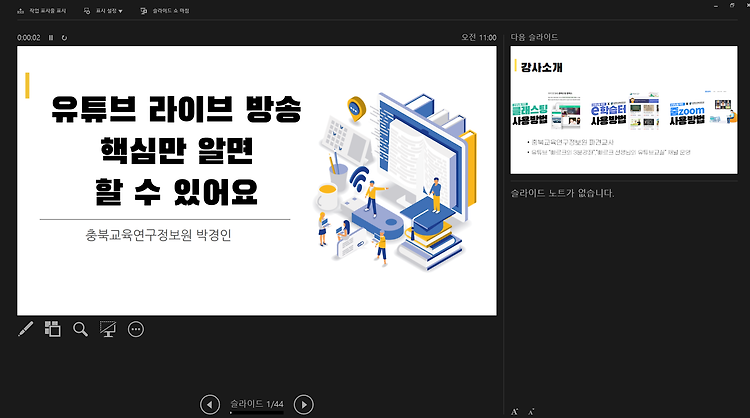Advance to the next slide arrow button
Viewport: 750px width, 418px height.
(304, 405)
